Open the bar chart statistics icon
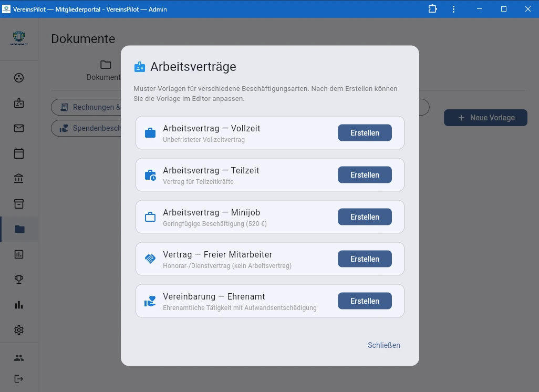Viewport: 539px width, 392px height. [19, 304]
